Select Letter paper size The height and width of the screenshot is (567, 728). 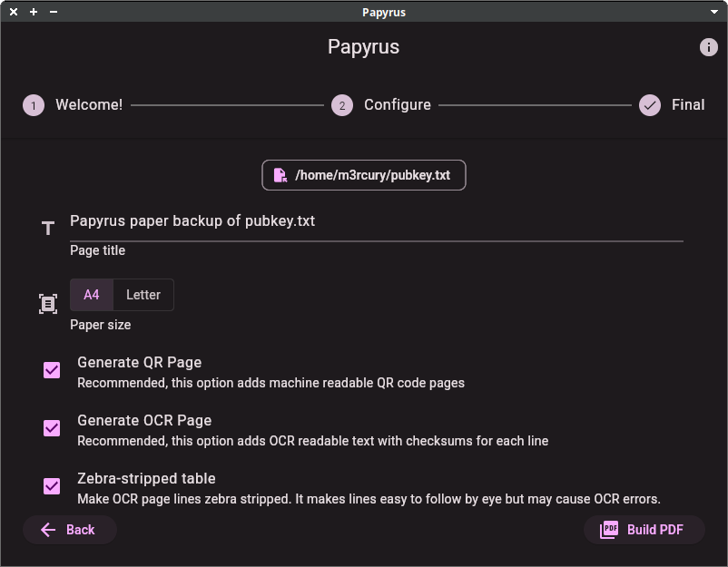(143, 294)
